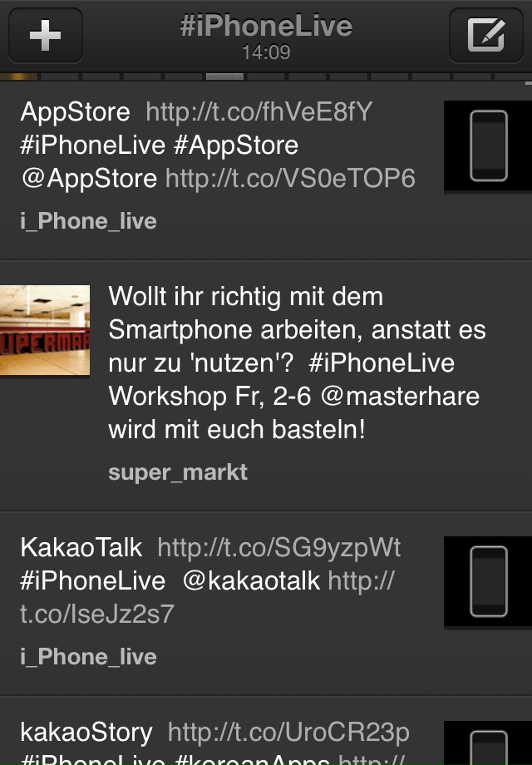Image resolution: width=532 pixels, height=765 pixels.
Task: Open the kakaoStory tweet's phone thumbnail
Action: 488,743
